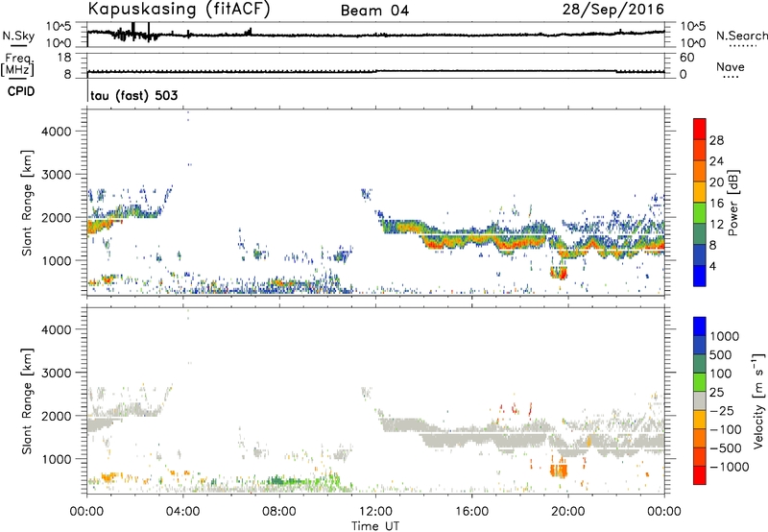The height and width of the screenshot is (532, 768).
Task: Click power colorbar tick value 16
Action: (716, 204)
